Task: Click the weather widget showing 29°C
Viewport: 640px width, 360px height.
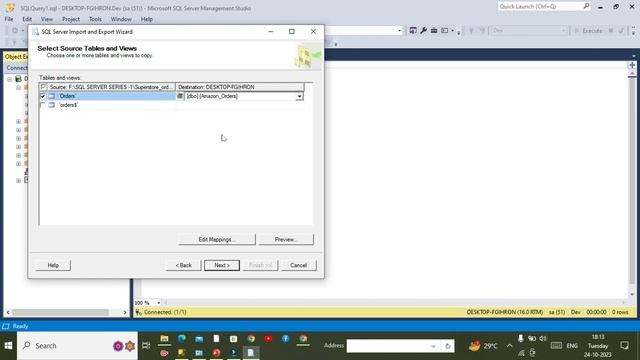Action: click(x=483, y=346)
